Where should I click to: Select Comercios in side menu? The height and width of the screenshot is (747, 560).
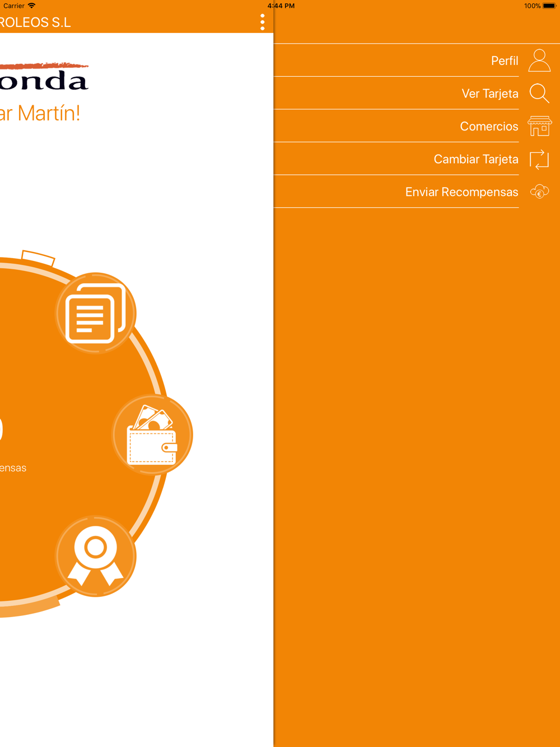coord(417,127)
